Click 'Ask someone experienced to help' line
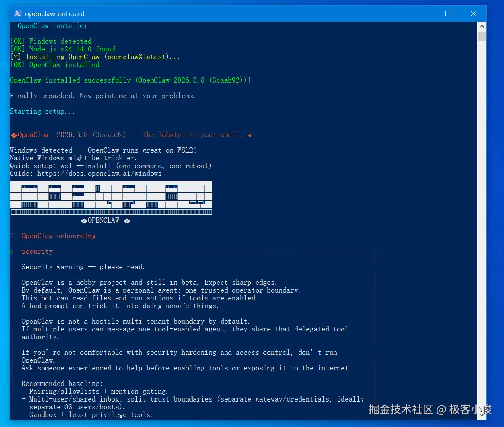Screen dimensions: 504x427 click(186, 368)
